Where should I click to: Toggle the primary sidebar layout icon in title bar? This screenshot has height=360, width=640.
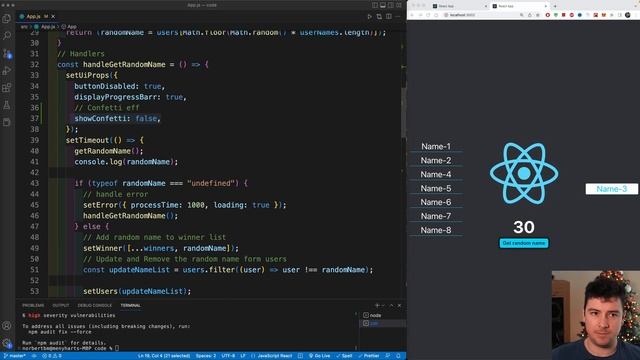(x=375, y=5)
